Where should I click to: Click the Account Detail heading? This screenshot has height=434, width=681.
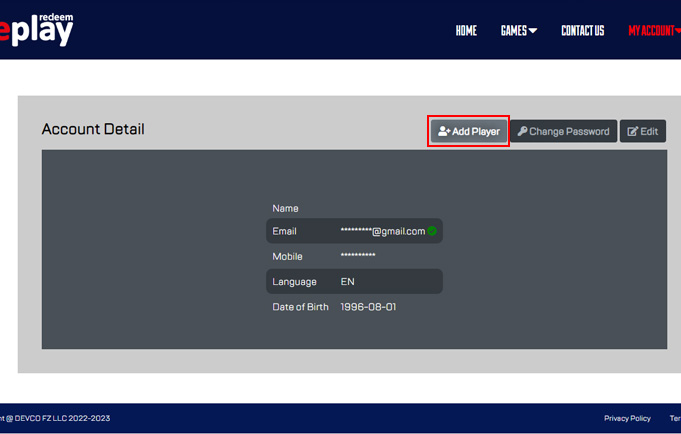pyautogui.click(x=93, y=129)
